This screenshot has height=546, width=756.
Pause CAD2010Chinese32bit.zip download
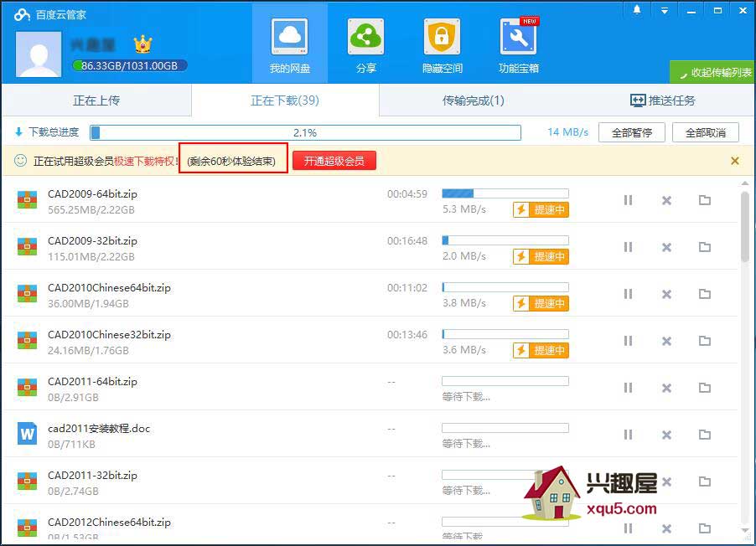[628, 341]
